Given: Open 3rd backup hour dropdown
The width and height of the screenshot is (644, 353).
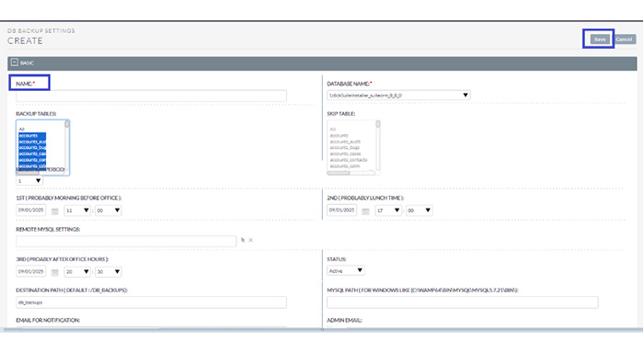Looking at the screenshot, I should click(x=76, y=272).
